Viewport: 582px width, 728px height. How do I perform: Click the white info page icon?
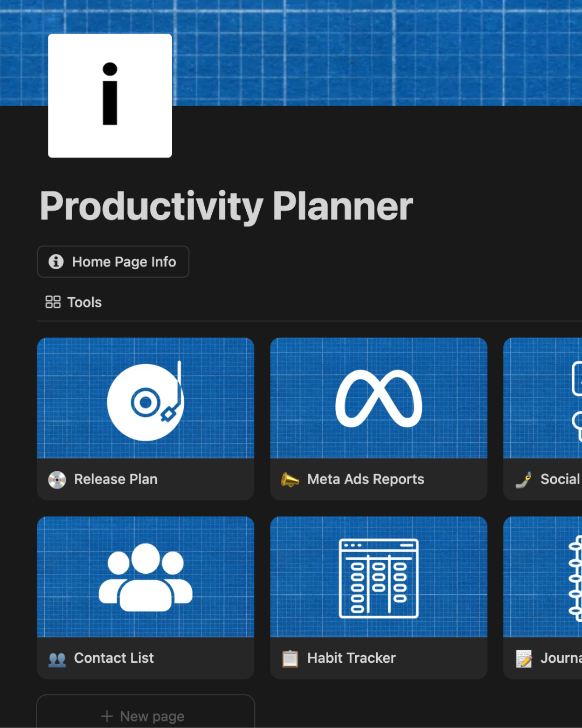110,96
